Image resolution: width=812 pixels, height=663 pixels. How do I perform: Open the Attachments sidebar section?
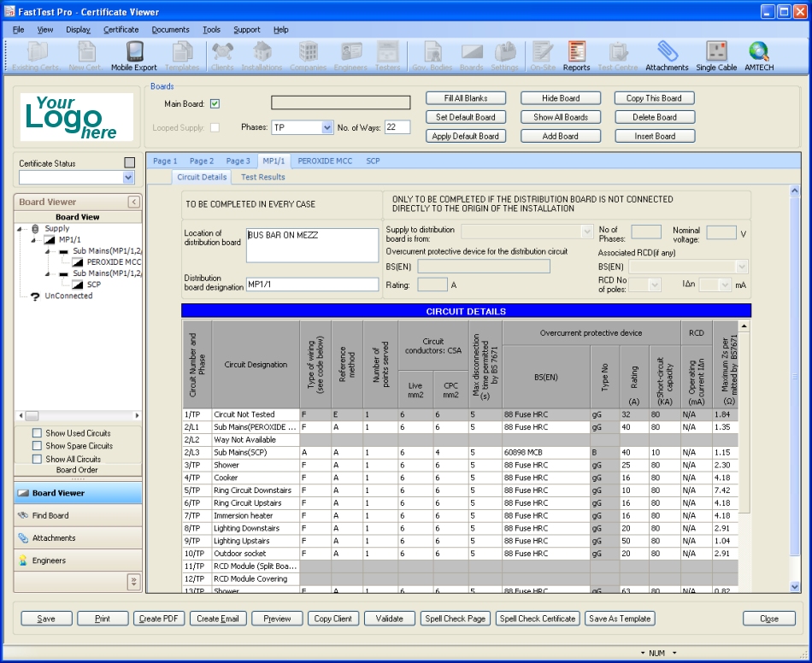pyautogui.click(x=78, y=537)
